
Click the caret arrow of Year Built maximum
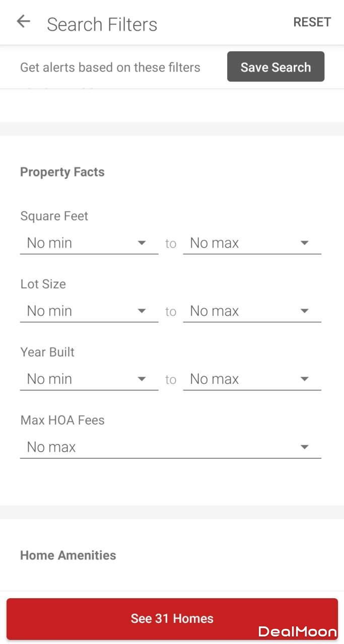point(304,379)
